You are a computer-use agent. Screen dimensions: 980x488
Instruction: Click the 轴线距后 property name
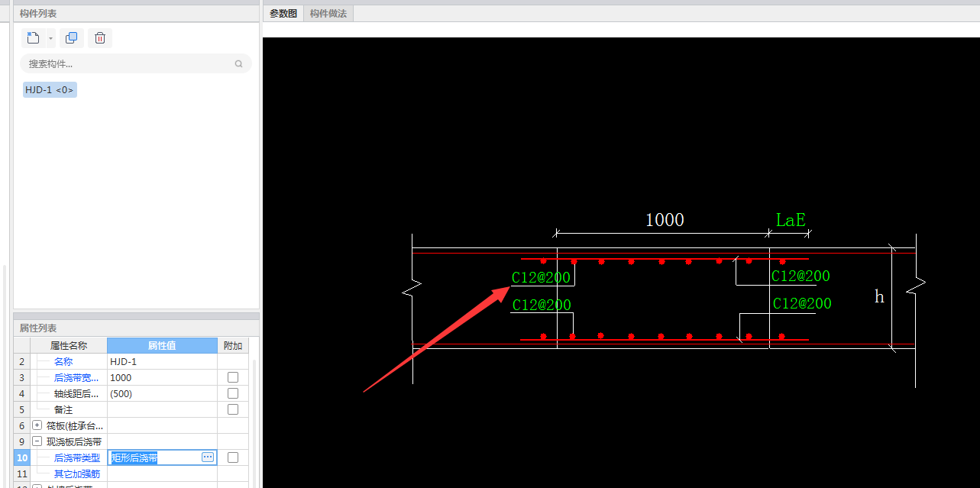click(76, 394)
